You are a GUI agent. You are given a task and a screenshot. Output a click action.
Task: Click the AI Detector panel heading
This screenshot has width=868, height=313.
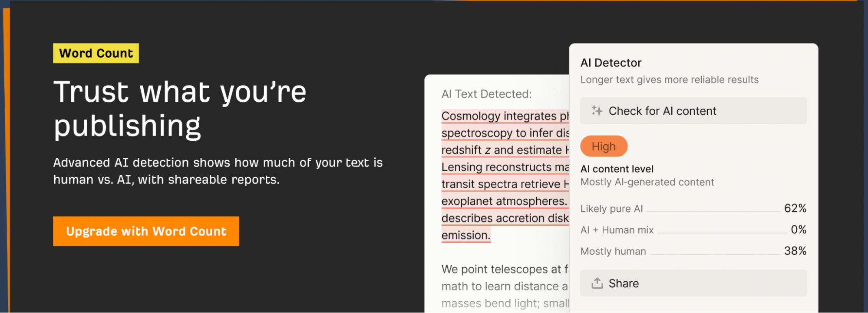point(611,63)
